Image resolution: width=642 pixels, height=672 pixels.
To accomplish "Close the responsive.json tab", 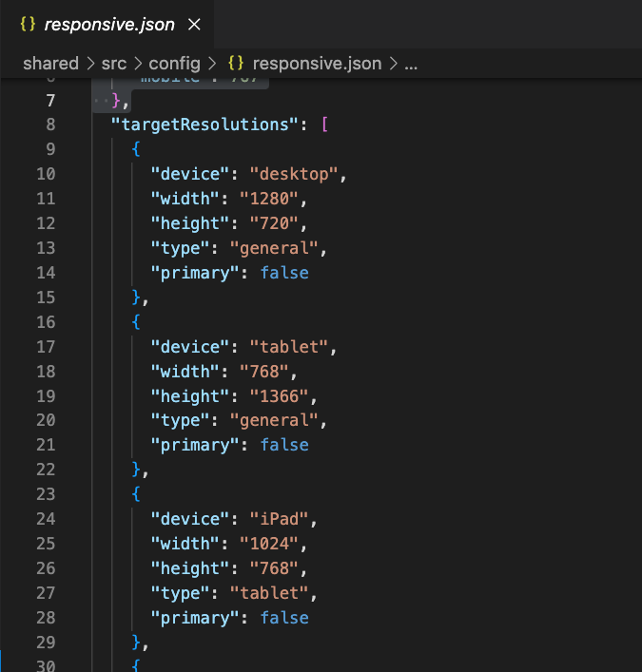I will click(194, 25).
